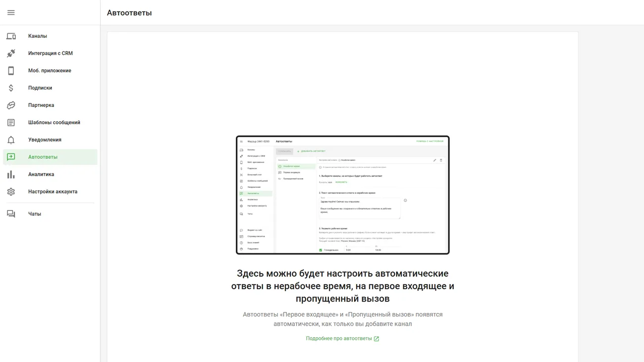This screenshot has width=644, height=362.
Task: Click the Шаблоны сообщений document icon
Action: [x=11, y=123]
